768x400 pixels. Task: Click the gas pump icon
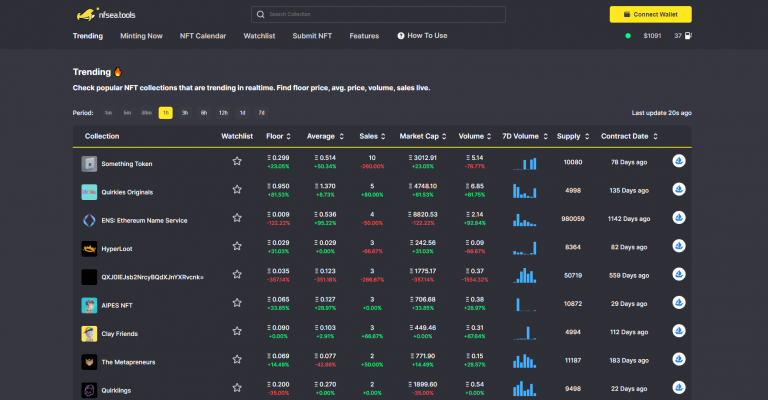tap(690, 36)
